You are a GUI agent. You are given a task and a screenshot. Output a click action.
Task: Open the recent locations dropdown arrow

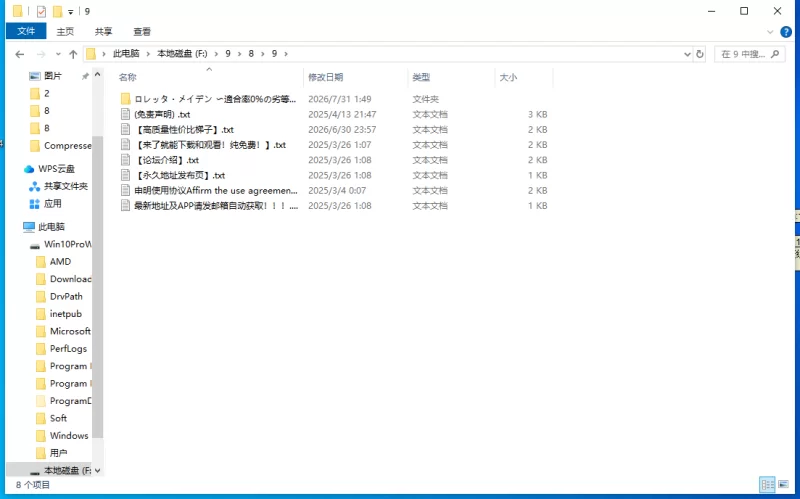pos(58,54)
